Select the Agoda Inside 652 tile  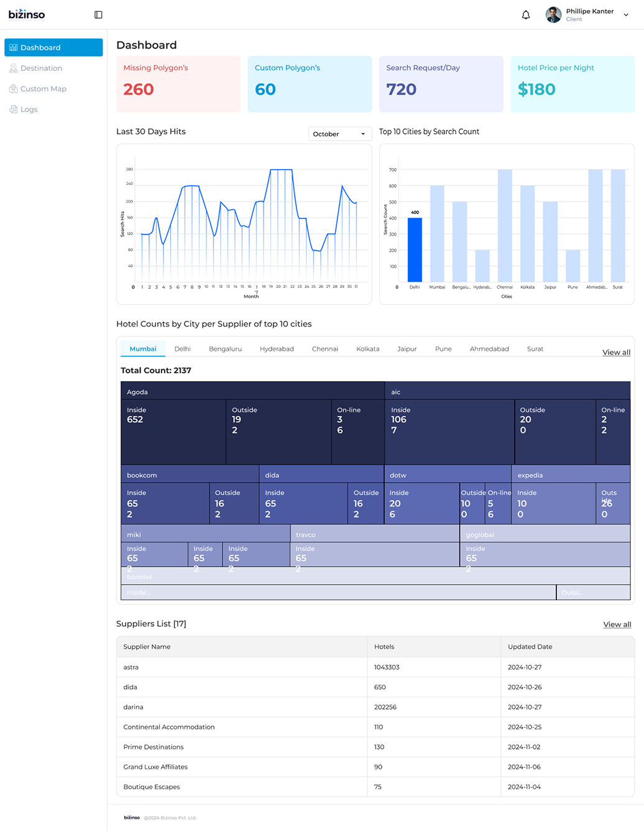pyautogui.click(x=173, y=432)
